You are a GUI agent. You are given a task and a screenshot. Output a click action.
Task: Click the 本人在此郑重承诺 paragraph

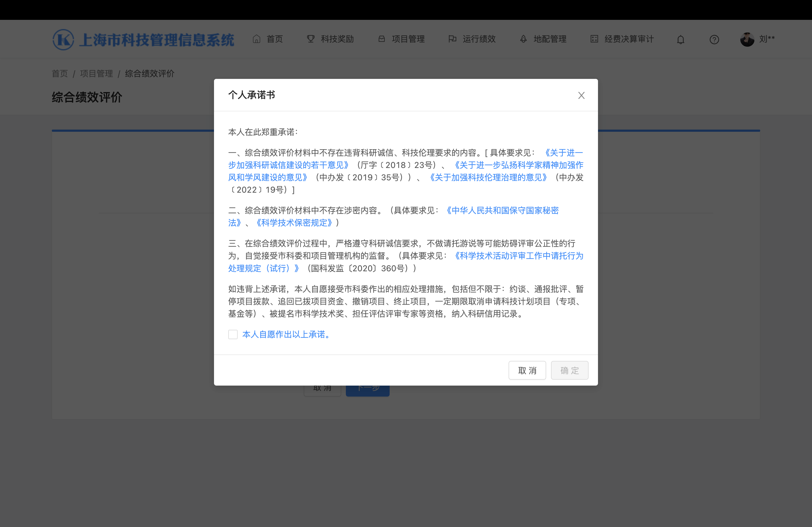coord(263,132)
